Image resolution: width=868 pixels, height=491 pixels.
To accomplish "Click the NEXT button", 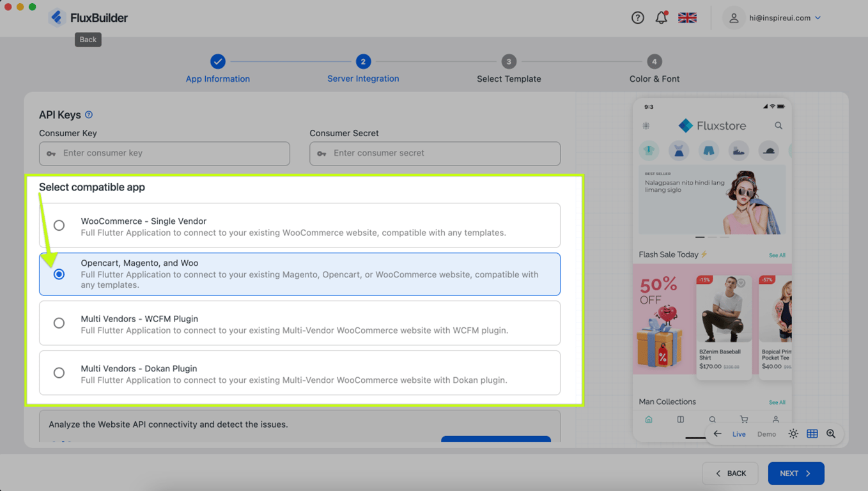I will (x=796, y=473).
